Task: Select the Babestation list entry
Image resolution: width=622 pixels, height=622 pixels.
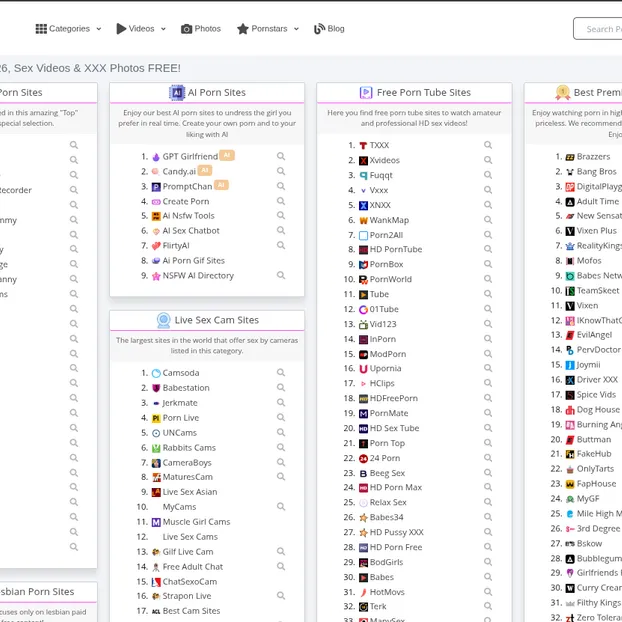Action: [186, 388]
